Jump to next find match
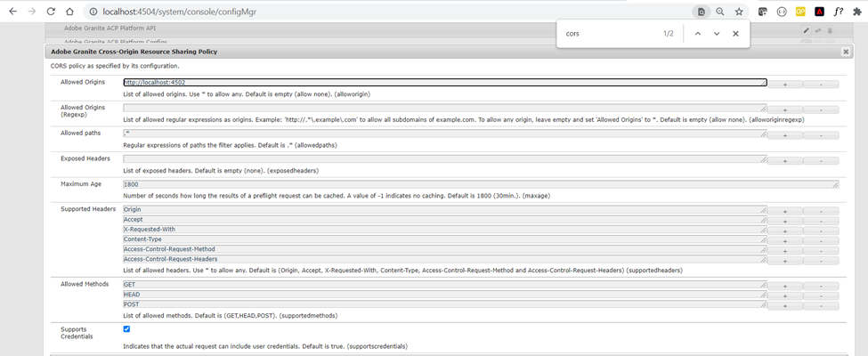The width and height of the screenshot is (868, 356). click(717, 34)
